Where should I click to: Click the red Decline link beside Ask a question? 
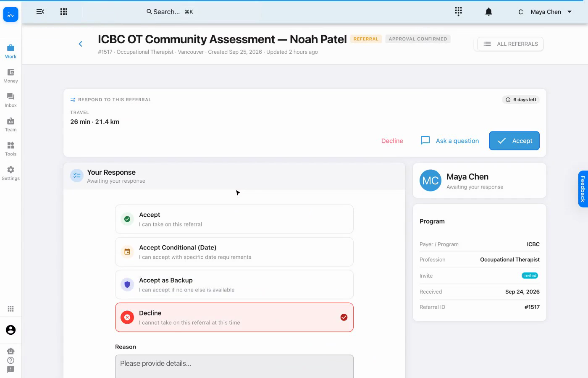coord(392,141)
